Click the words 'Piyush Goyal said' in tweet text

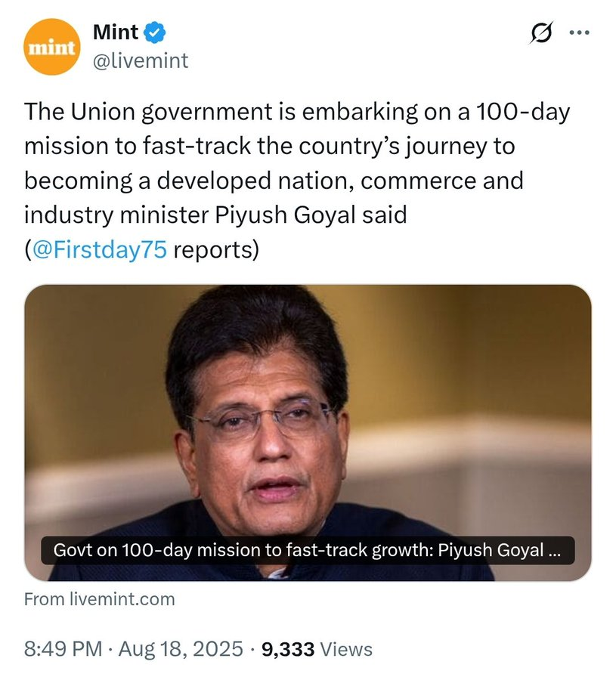point(322,215)
